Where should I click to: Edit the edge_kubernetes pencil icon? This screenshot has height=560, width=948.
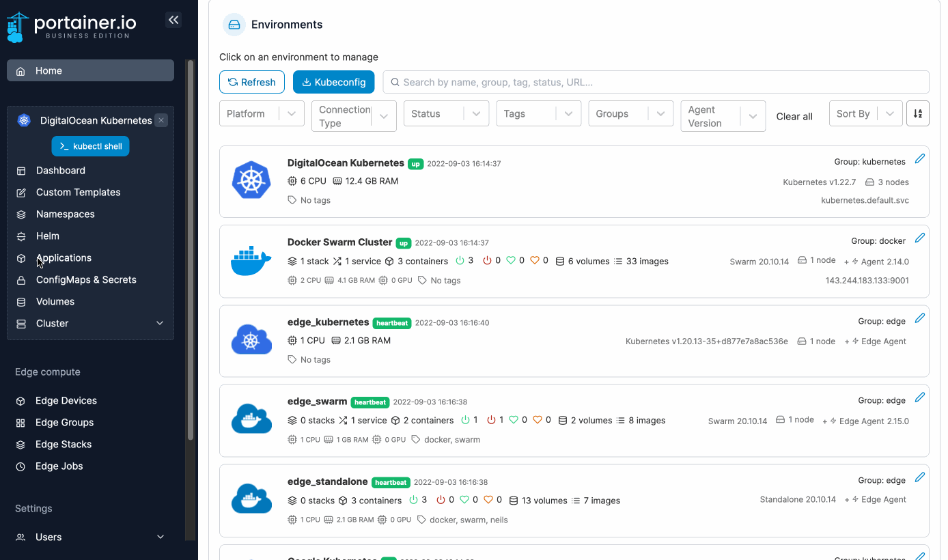tap(919, 318)
